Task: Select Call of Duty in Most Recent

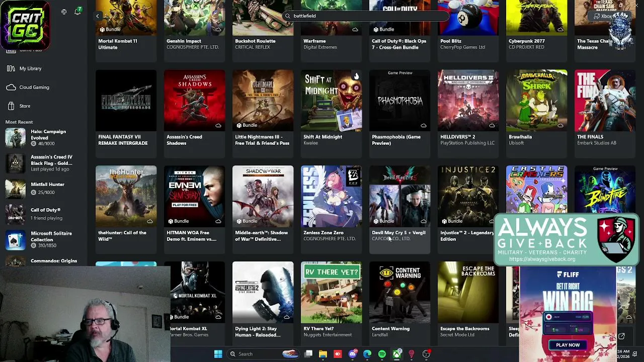Action: pos(44,214)
